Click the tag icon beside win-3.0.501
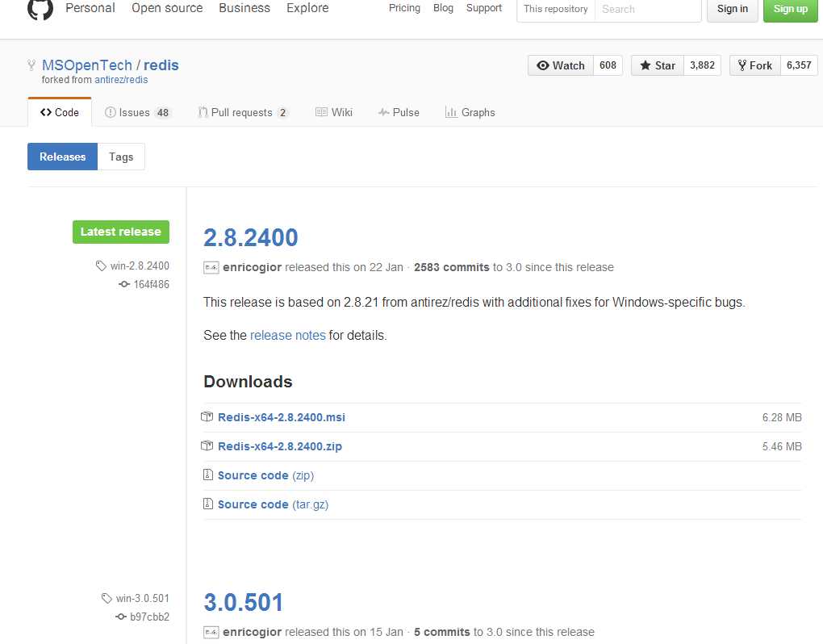The height and width of the screenshot is (644, 823). (x=107, y=598)
